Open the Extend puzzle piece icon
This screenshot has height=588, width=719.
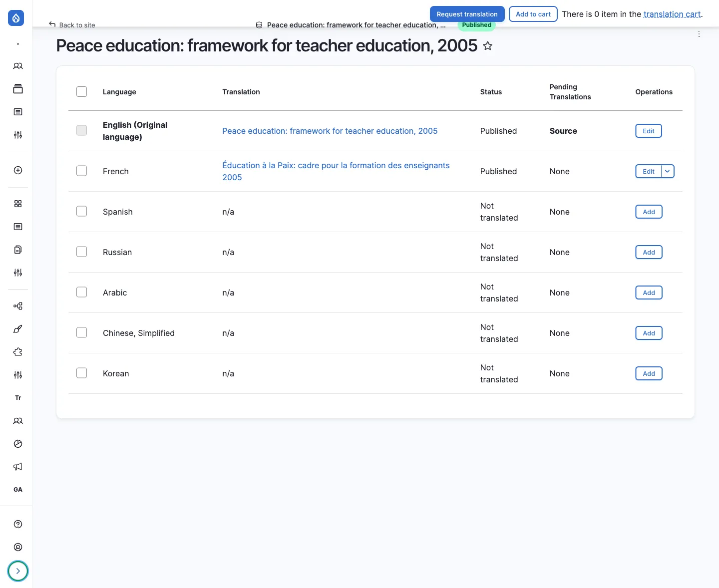click(18, 352)
